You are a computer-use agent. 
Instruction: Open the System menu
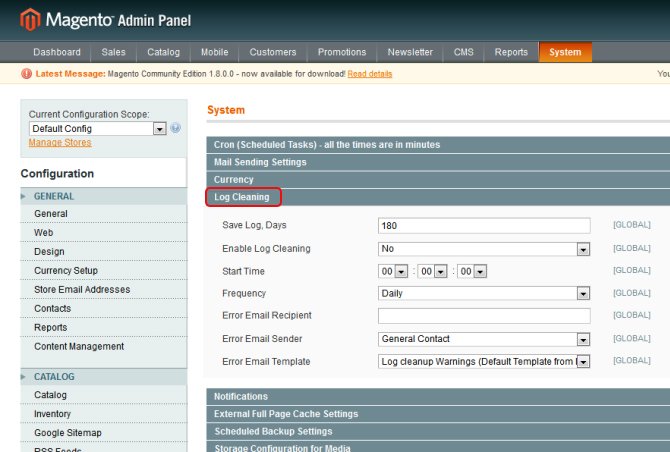[565, 52]
